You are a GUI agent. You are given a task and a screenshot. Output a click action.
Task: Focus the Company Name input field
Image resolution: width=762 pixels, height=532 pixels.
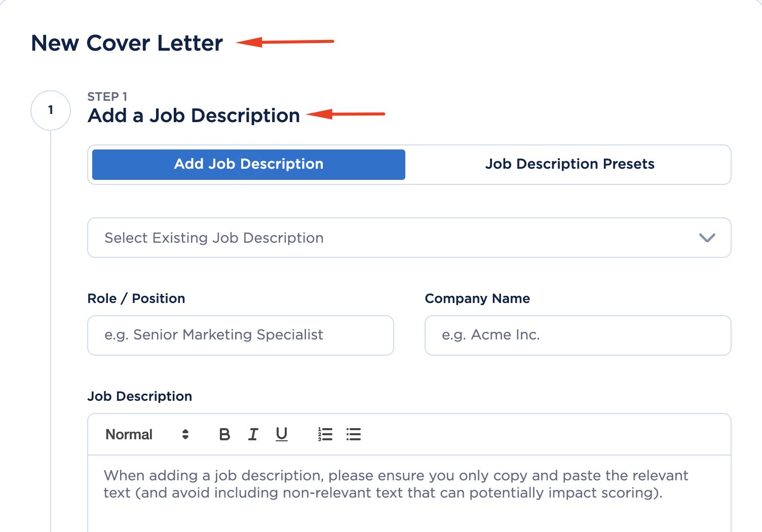coord(577,335)
